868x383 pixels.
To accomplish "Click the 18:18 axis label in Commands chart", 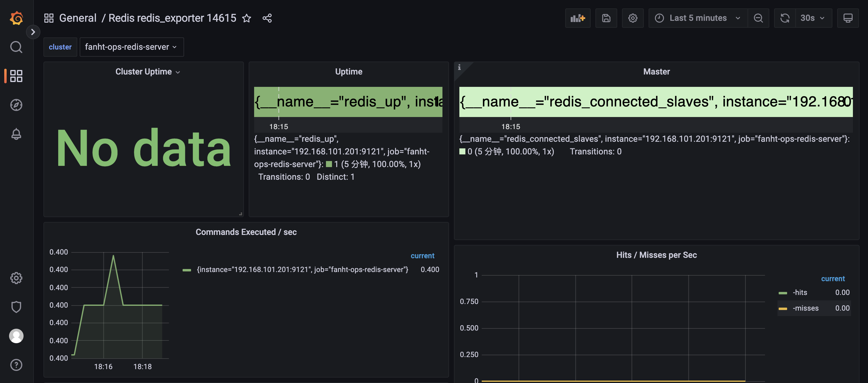I will coord(142,367).
